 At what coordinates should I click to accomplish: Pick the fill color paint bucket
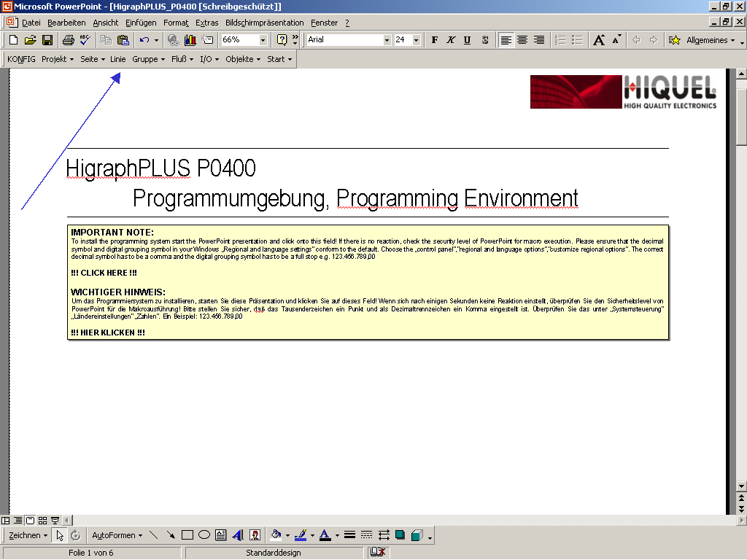pos(275,535)
